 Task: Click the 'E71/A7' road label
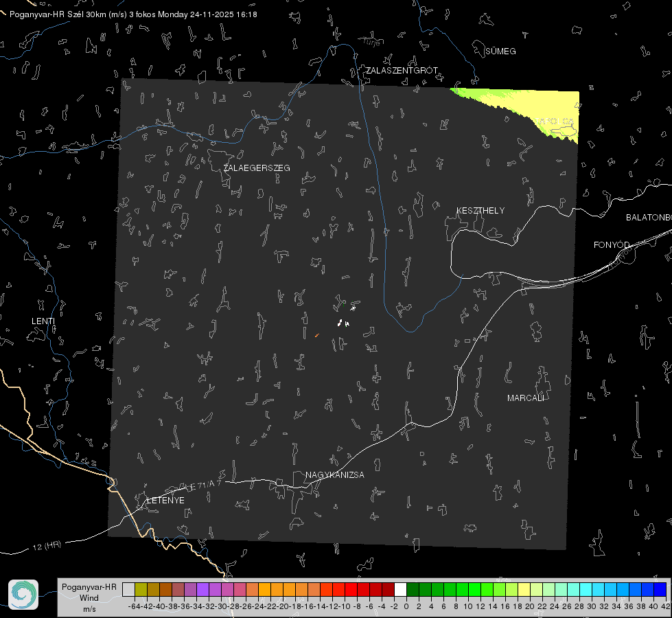205,485
